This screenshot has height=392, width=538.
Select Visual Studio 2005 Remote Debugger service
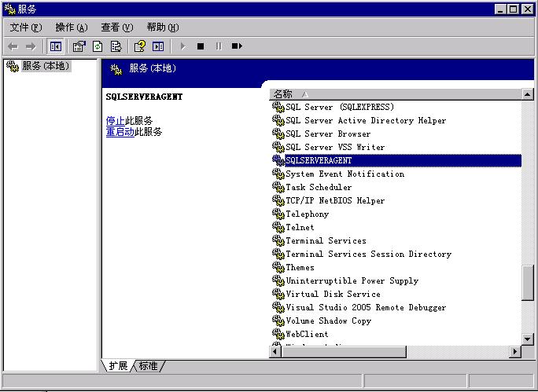pyautogui.click(x=366, y=308)
